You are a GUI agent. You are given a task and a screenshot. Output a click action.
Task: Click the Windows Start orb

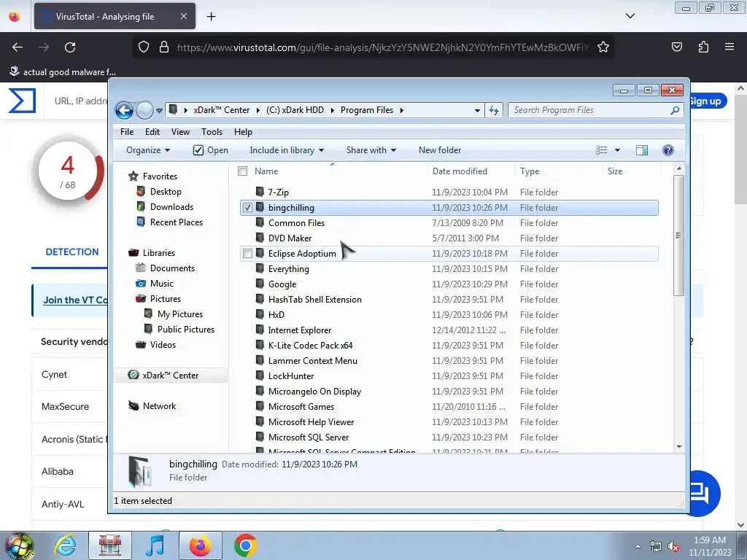pyautogui.click(x=20, y=546)
